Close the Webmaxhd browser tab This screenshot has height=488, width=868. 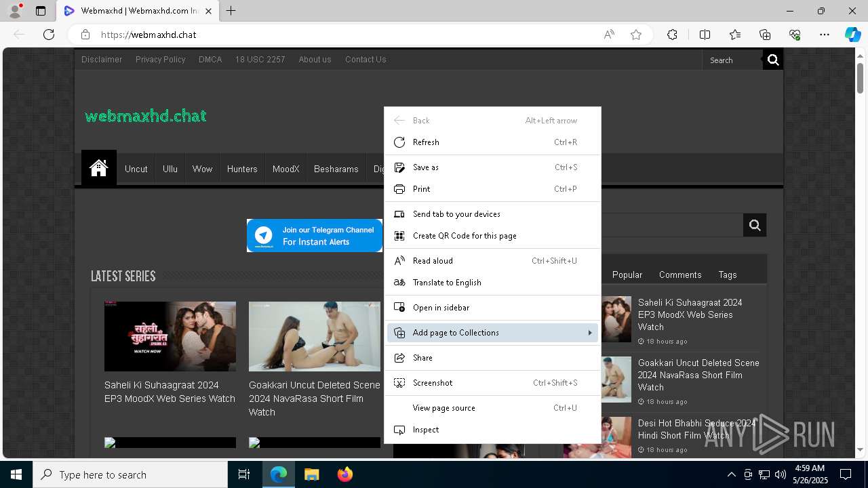(208, 11)
